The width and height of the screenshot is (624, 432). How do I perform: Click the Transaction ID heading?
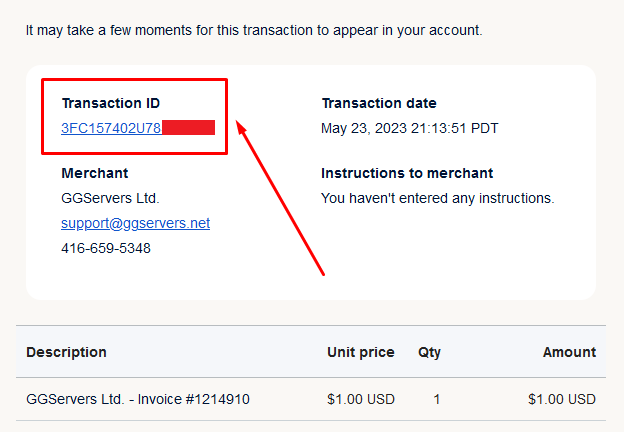[x=110, y=103]
